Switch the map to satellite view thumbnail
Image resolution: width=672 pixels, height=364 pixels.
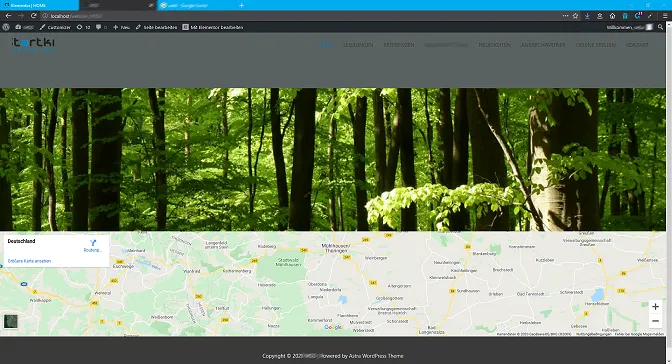coord(11,321)
